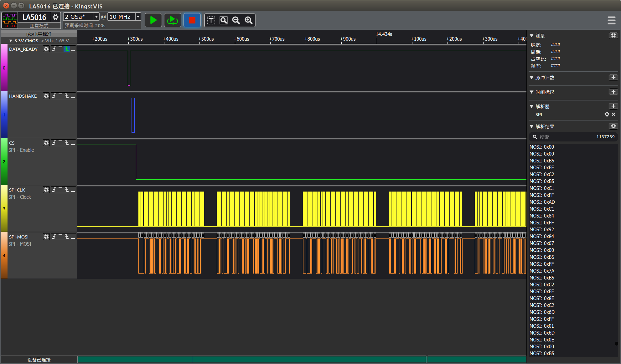Set CS falling edge trigger
621x364 pixels.
click(x=67, y=143)
